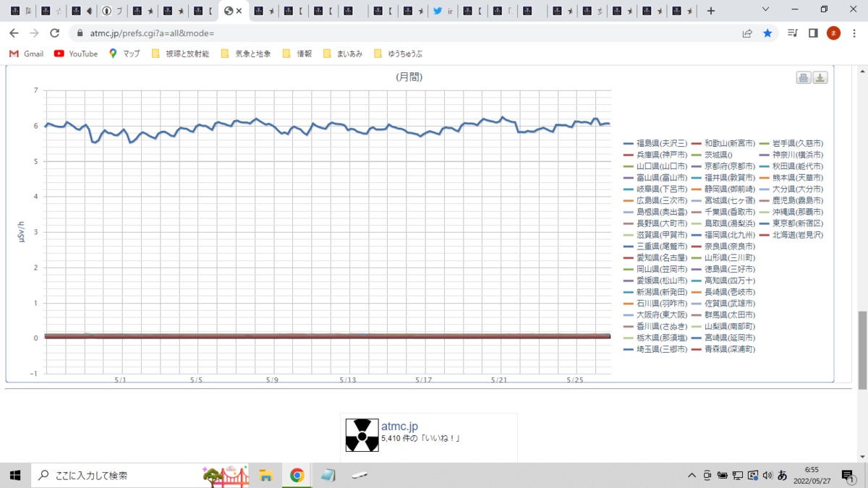
Task: Open File Explorer from taskbar
Action: click(x=265, y=475)
